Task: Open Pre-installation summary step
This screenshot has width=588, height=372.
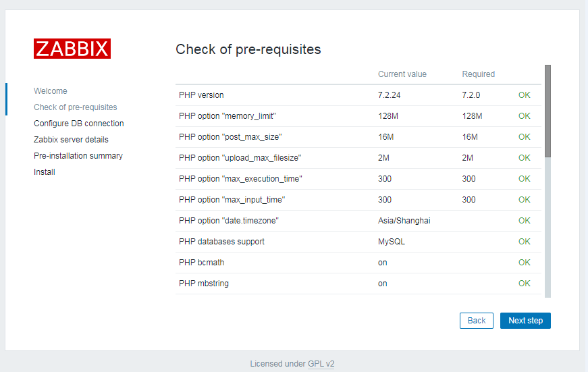Action: tap(78, 156)
